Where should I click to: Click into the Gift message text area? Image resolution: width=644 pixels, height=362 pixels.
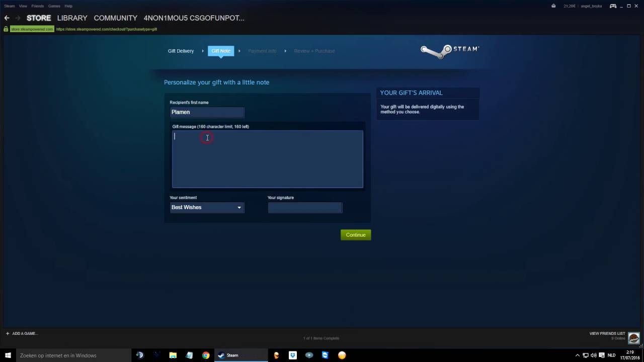tap(267, 159)
